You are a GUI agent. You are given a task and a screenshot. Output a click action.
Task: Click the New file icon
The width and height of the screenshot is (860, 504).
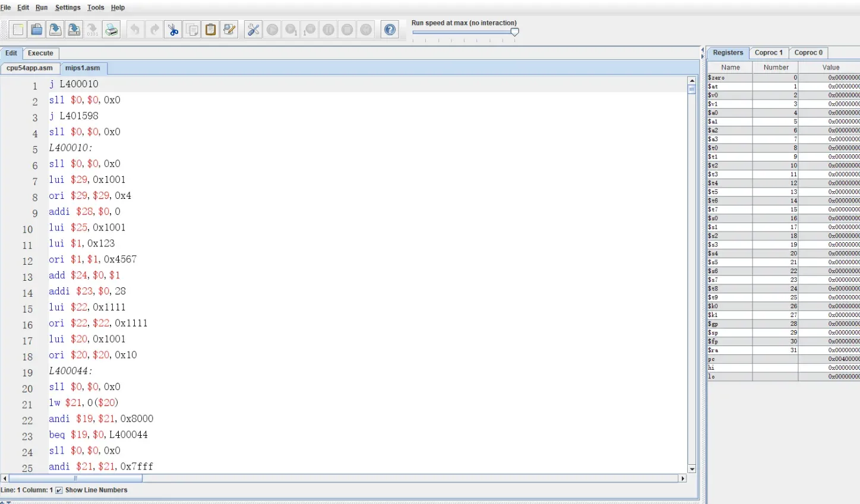pos(18,30)
